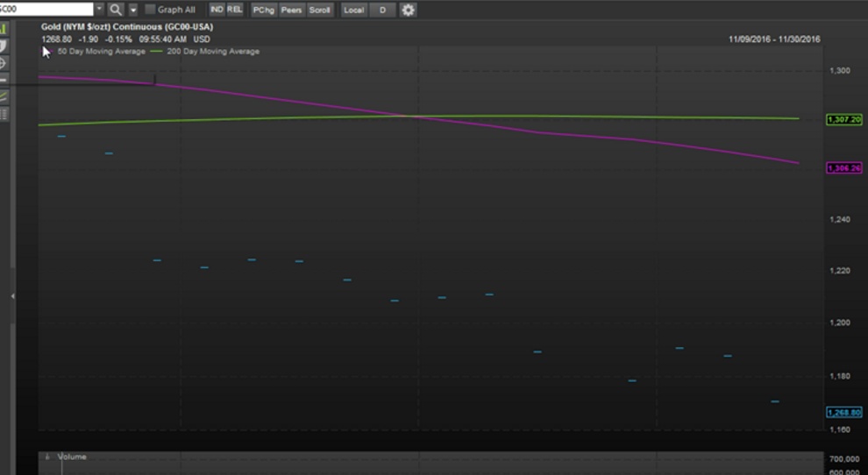Click the Gold Continuous (GC00-USA) title
868x475 pixels.
(x=127, y=26)
